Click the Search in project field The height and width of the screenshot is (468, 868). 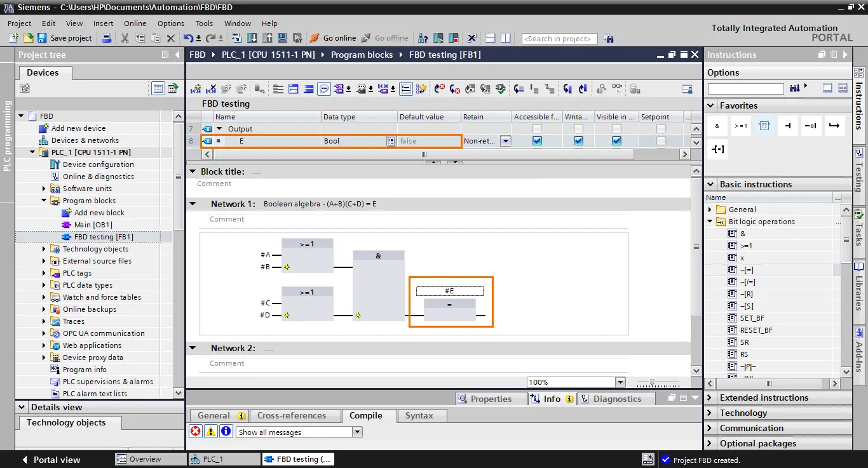coord(559,39)
